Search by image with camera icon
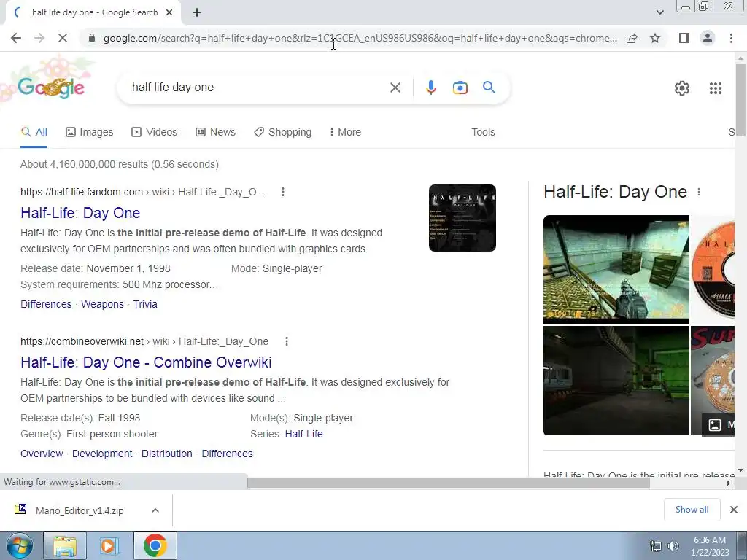Screen dimensions: 747x560 (460, 87)
